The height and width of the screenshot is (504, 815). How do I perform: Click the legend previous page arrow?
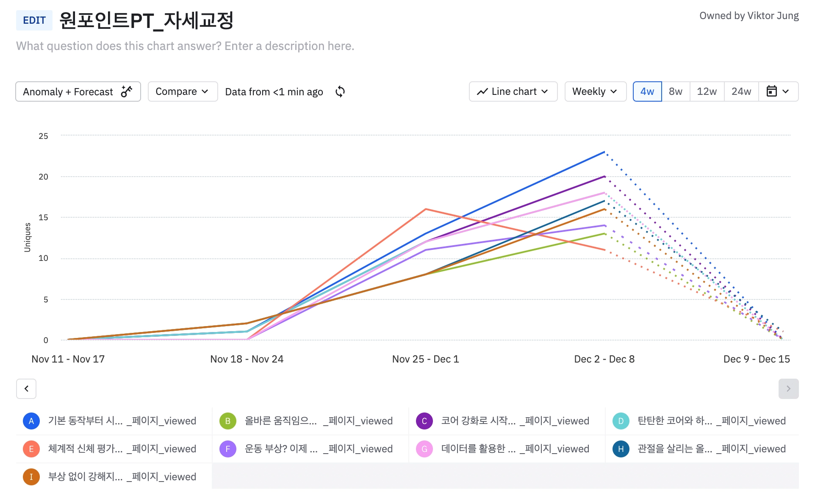pyautogui.click(x=26, y=388)
